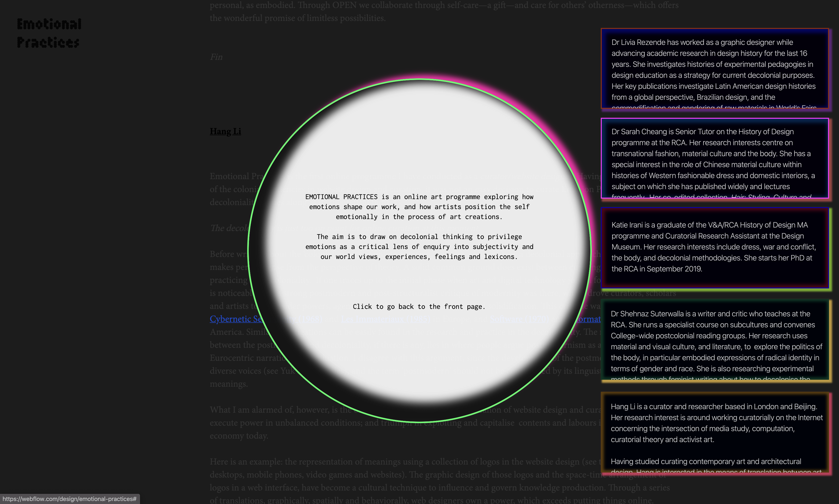The image size is (839, 504).
Task: Click 'Click to go back to the front page'
Action: pos(419,307)
